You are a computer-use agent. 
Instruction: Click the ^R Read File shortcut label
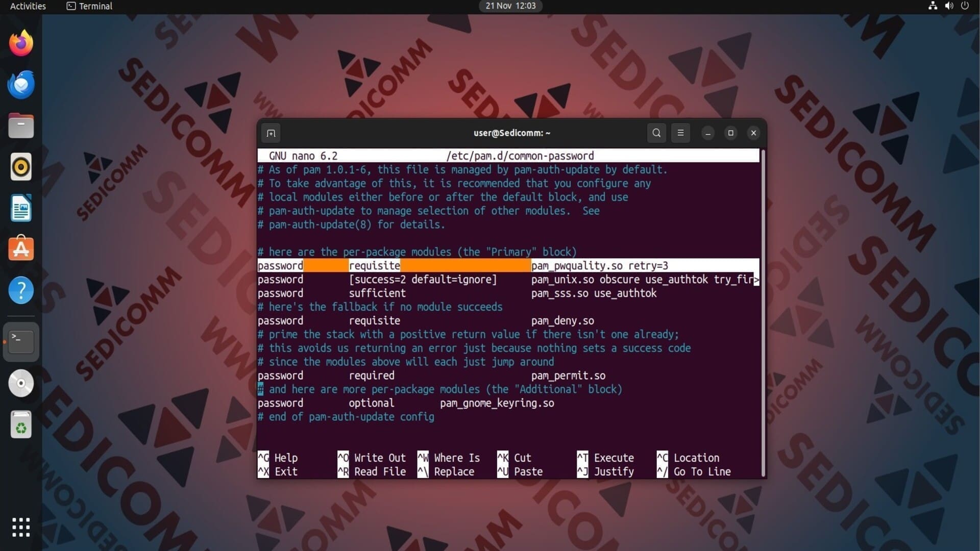tap(372, 471)
